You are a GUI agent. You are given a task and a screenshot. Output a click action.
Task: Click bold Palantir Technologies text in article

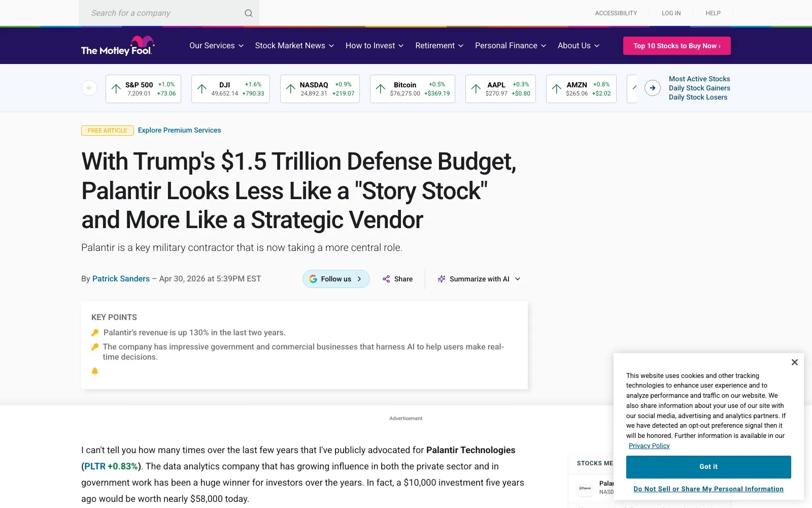470,450
